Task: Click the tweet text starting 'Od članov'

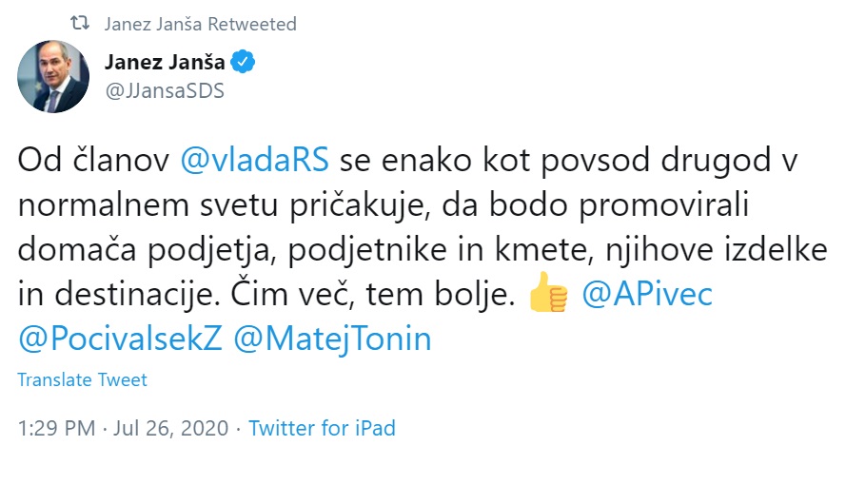Action: (95, 160)
